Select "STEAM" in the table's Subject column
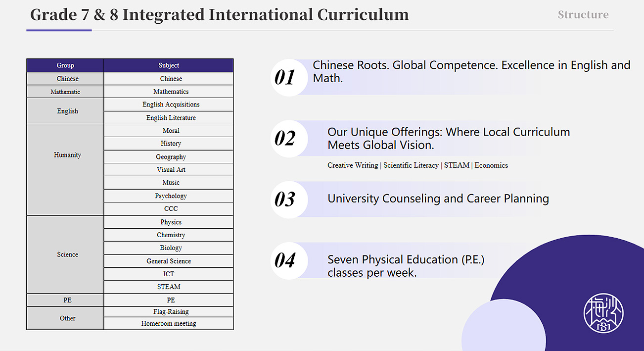This screenshot has height=351, width=644. (169, 287)
